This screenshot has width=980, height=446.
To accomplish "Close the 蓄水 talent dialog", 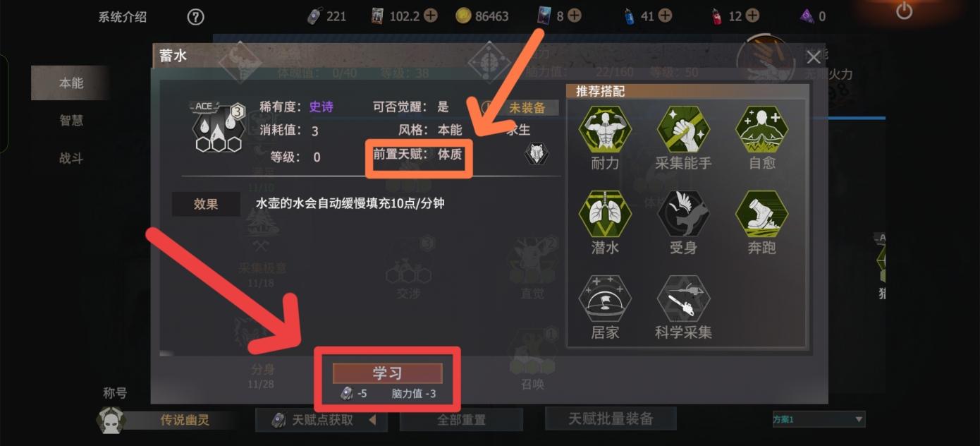I will 814,57.
